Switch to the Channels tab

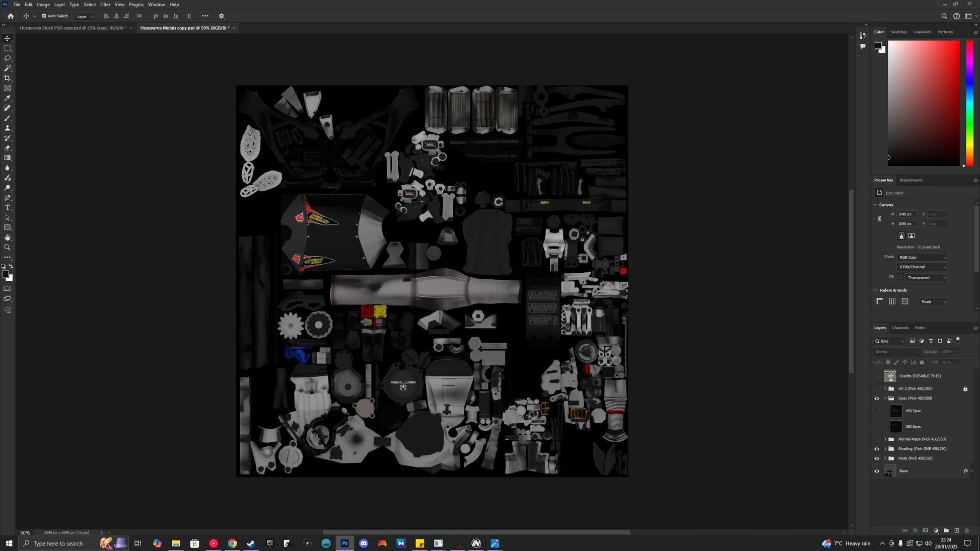coord(900,328)
